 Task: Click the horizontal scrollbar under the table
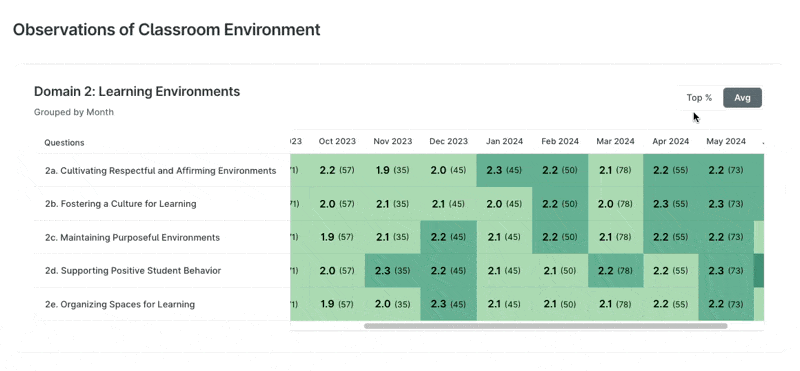click(545, 325)
